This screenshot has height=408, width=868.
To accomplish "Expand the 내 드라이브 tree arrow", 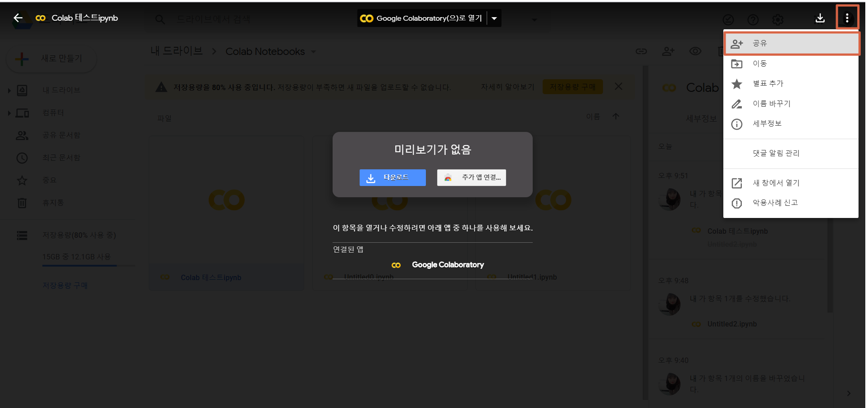I will coord(9,91).
